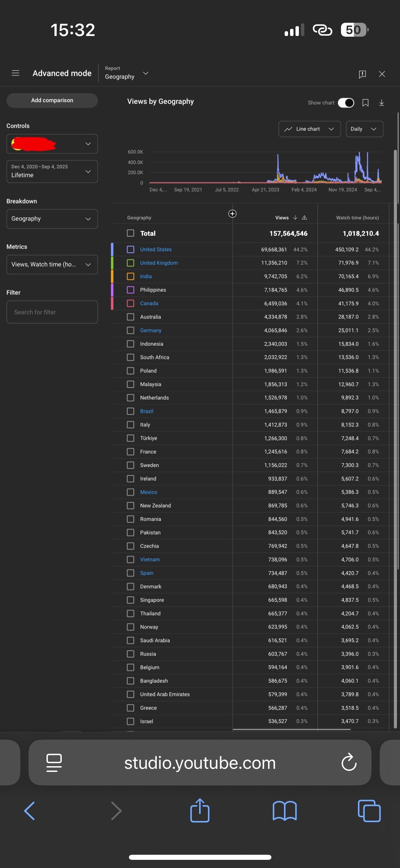Screen dimensions: 400x868
Task: Tap the Safari share icon
Action: (x=200, y=811)
